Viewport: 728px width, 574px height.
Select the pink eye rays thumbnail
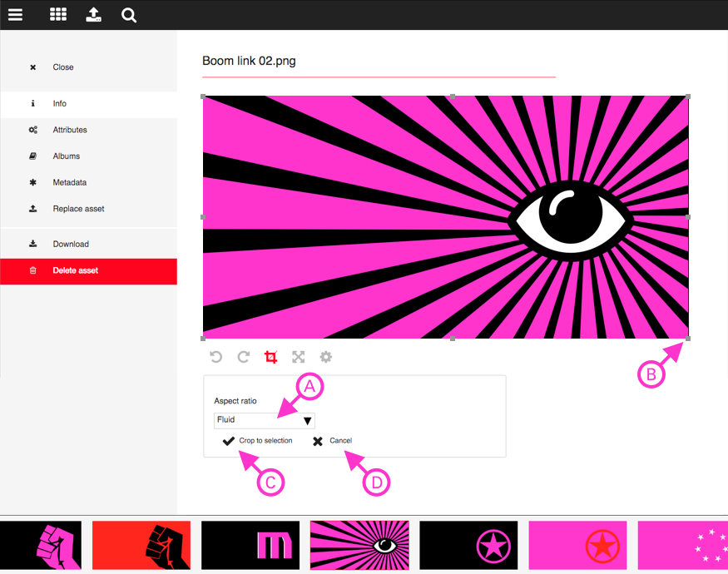click(359, 545)
